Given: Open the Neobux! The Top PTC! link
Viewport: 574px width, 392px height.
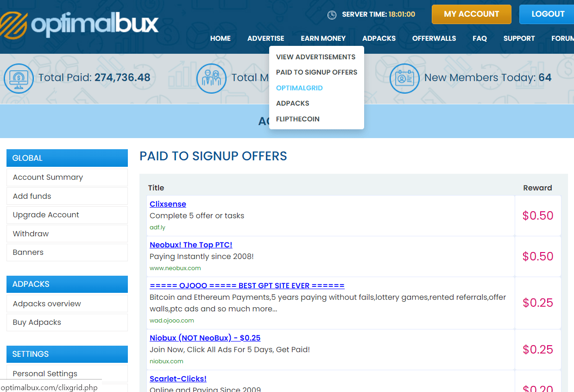Looking at the screenshot, I should [191, 245].
